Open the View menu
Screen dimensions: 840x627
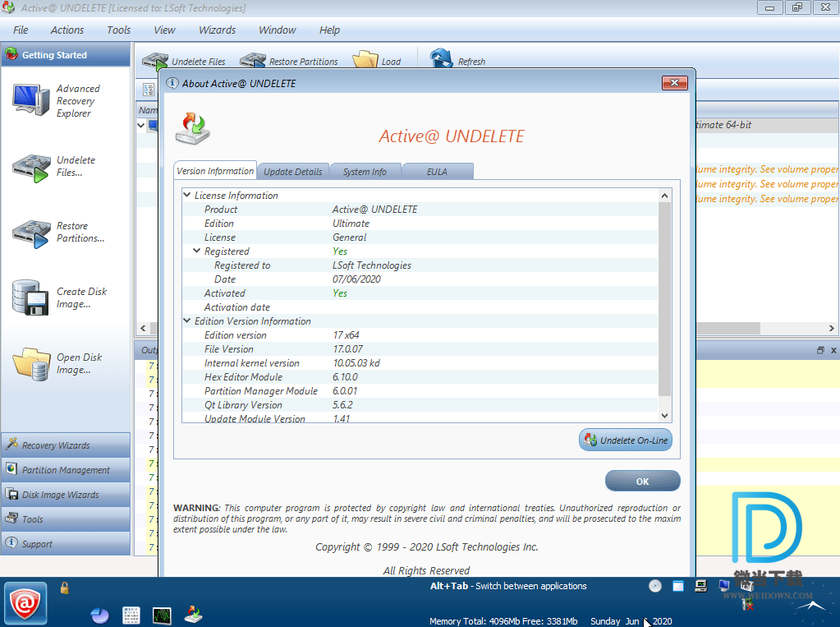164,30
